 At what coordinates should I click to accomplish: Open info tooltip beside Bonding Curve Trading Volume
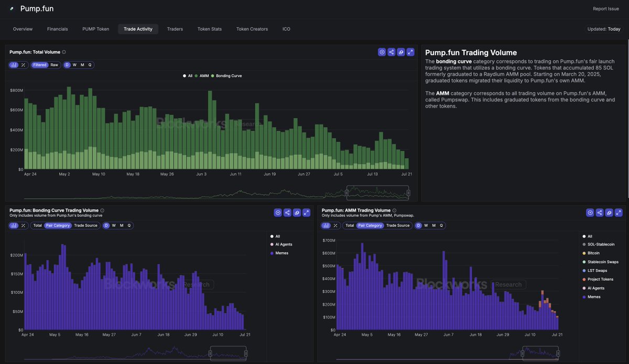point(102,210)
